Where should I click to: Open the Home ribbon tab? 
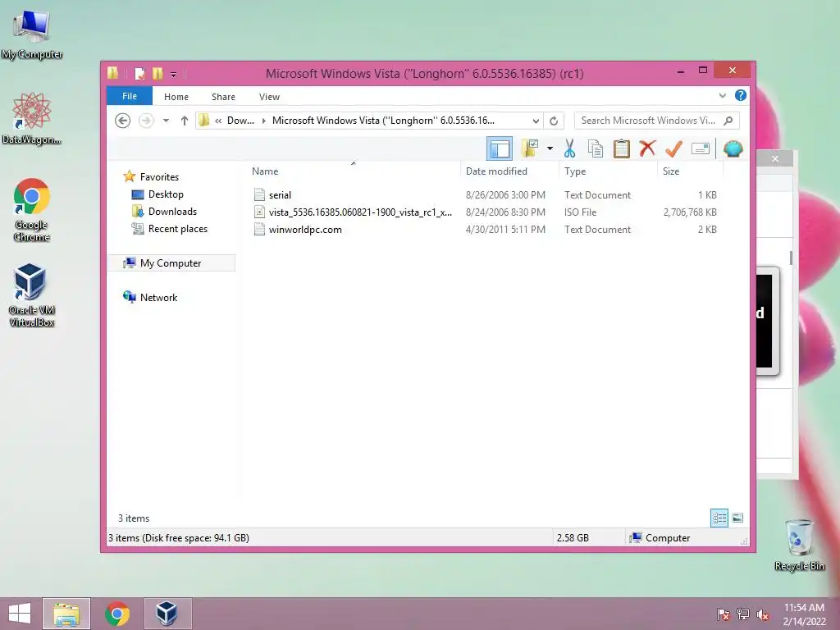pos(176,97)
